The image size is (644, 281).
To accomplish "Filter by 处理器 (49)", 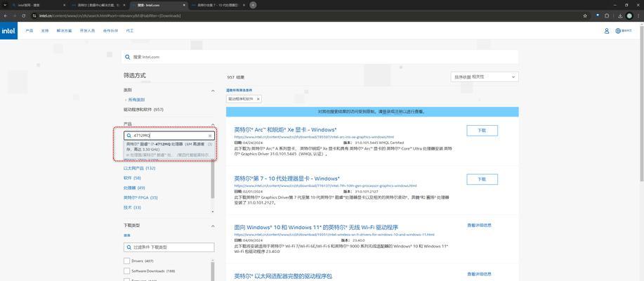I will pos(134,188).
